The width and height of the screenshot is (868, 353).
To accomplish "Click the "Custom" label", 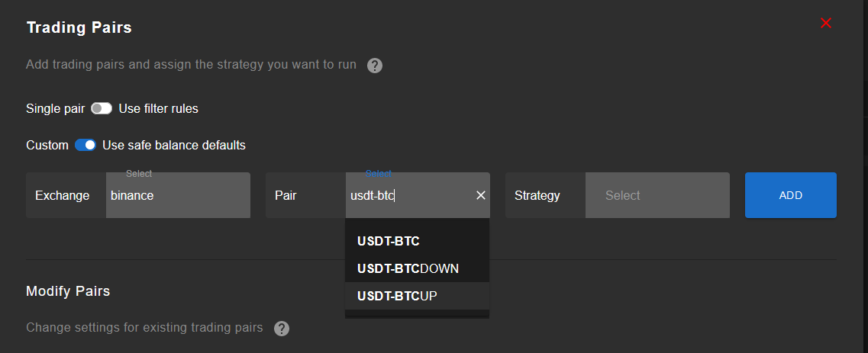I will [47, 146].
